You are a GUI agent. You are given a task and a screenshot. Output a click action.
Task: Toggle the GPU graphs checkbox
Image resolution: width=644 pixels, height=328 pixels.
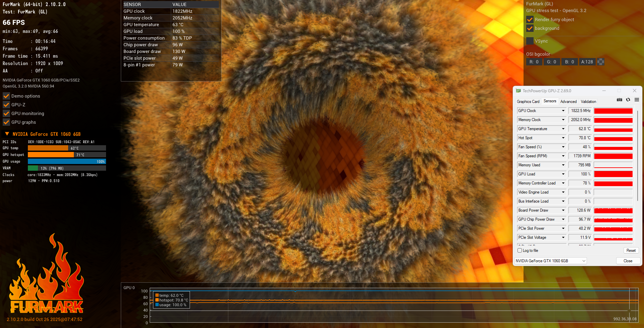6,122
